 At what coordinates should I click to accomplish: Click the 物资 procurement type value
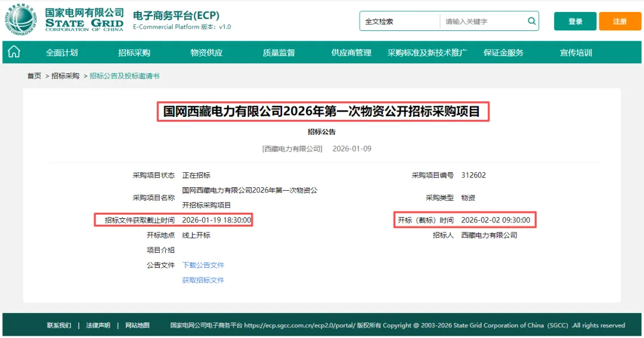tap(468, 198)
